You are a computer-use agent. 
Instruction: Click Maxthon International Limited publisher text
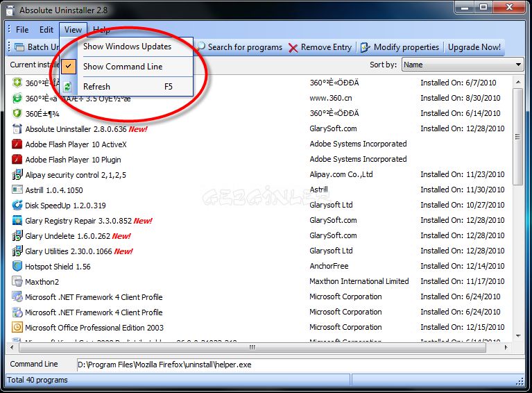pos(359,281)
